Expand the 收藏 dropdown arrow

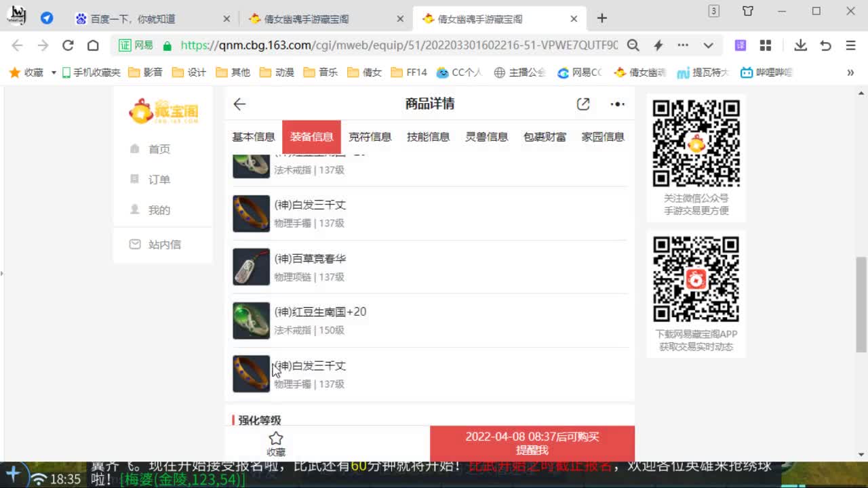point(54,73)
